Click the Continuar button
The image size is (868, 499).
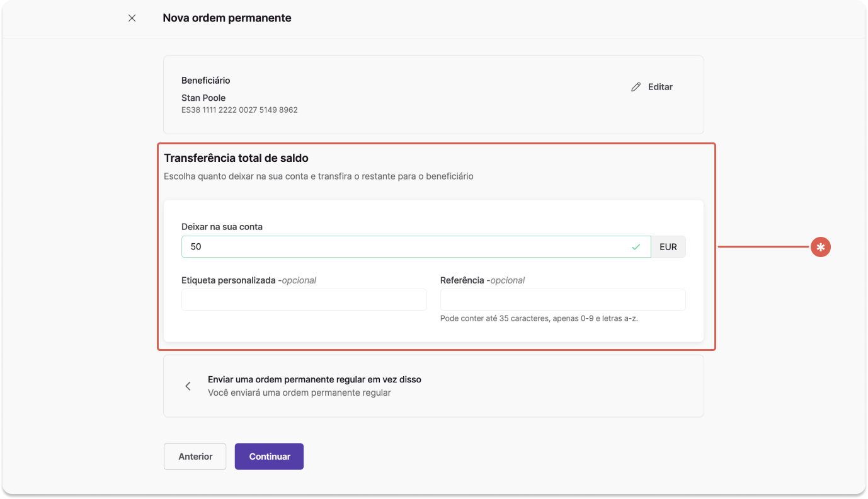tap(270, 457)
